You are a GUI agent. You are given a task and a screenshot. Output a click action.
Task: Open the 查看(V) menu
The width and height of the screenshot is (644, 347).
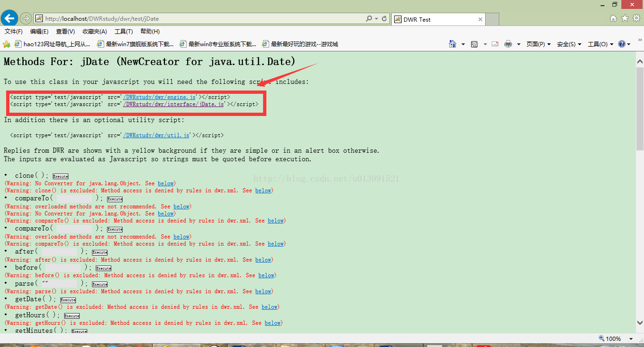point(65,32)
